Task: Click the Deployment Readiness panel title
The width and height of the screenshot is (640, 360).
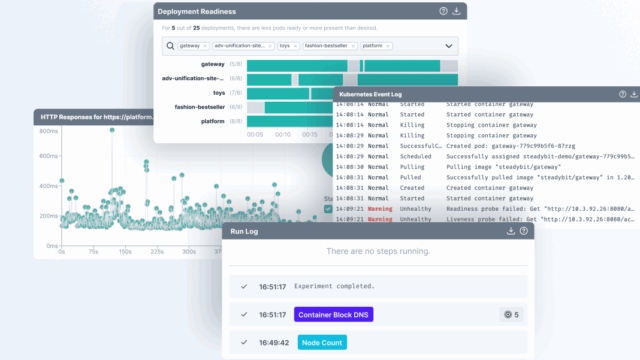Action: coord(197,11)
